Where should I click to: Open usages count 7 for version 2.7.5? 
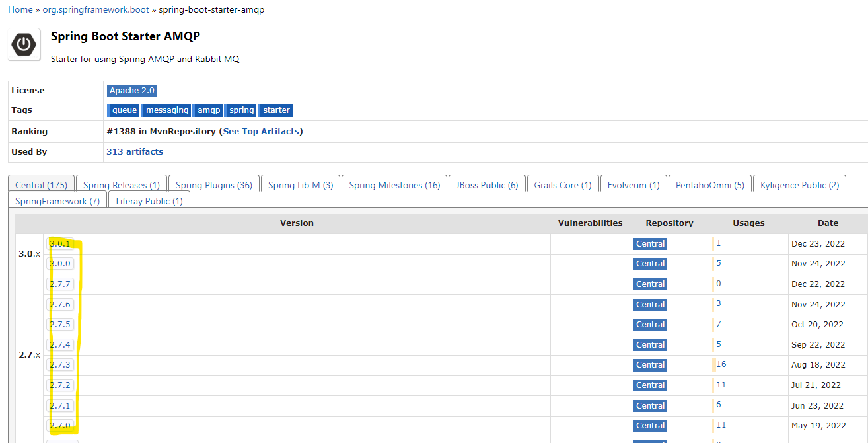(719, 324)
